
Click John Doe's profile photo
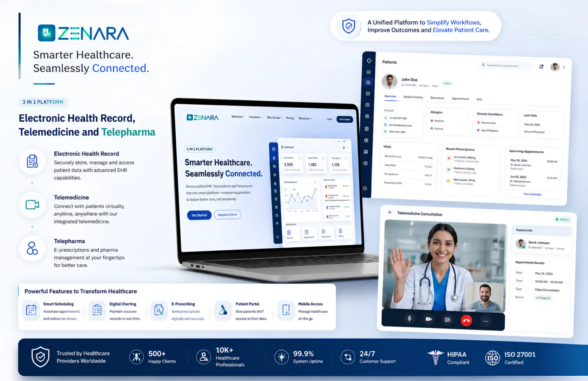click(390, 81)
